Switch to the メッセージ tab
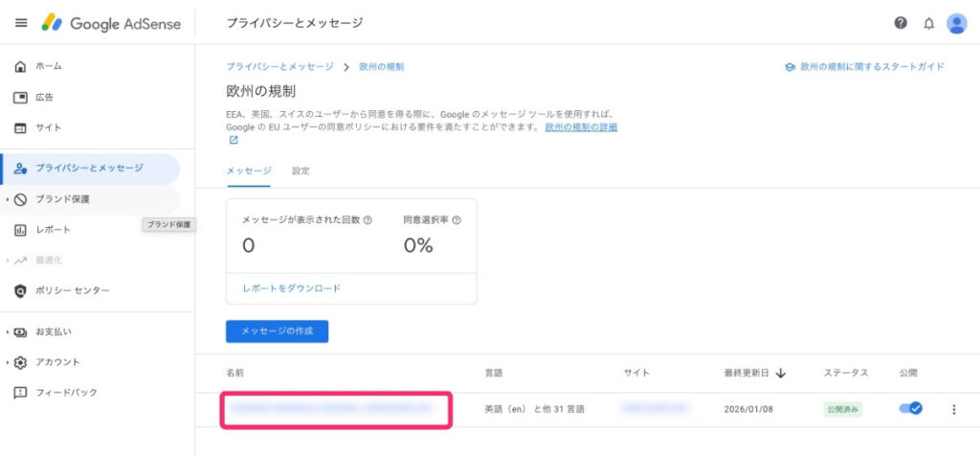Screen dimensions: 980x456 point(249,171)
